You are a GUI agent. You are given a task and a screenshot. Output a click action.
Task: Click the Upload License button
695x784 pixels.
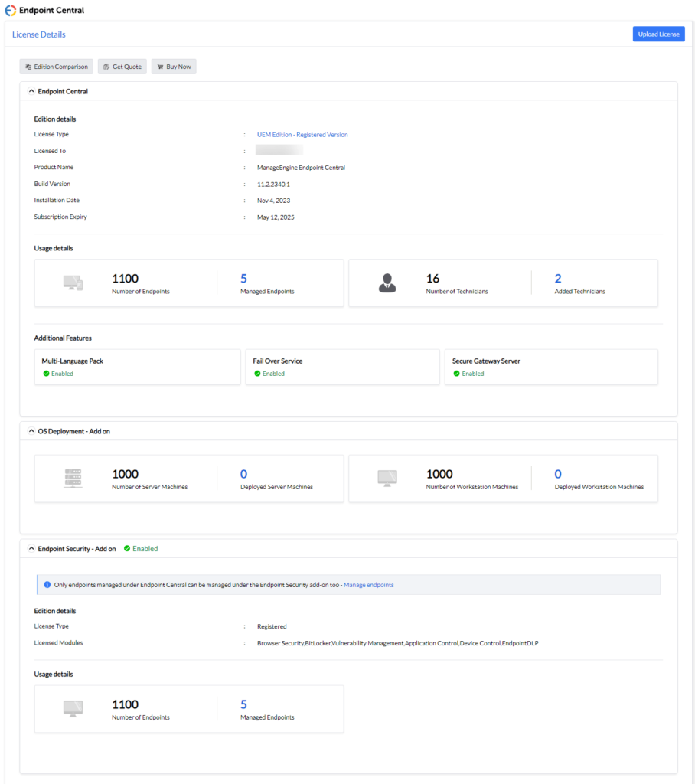658,34
